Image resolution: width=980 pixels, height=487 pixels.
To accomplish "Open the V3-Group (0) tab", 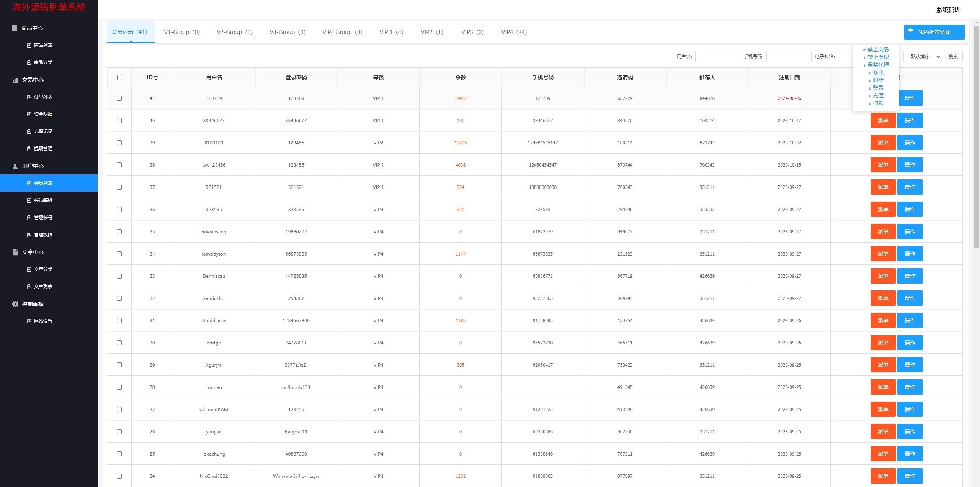I will [x=287, y=32].
